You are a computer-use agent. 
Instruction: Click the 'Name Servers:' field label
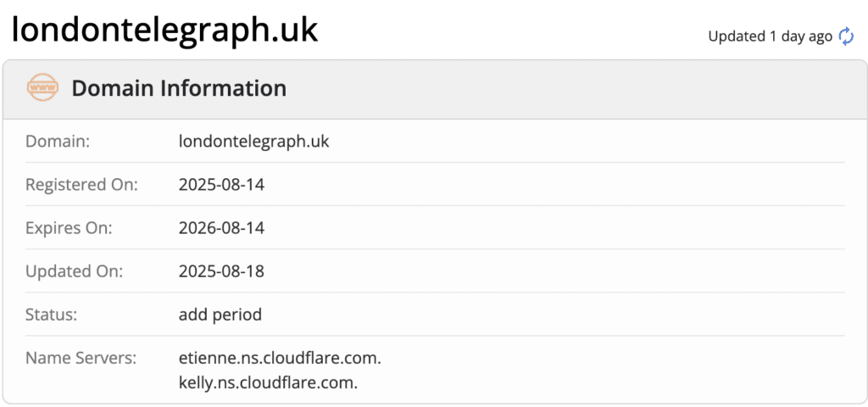(x=81, y=359)
